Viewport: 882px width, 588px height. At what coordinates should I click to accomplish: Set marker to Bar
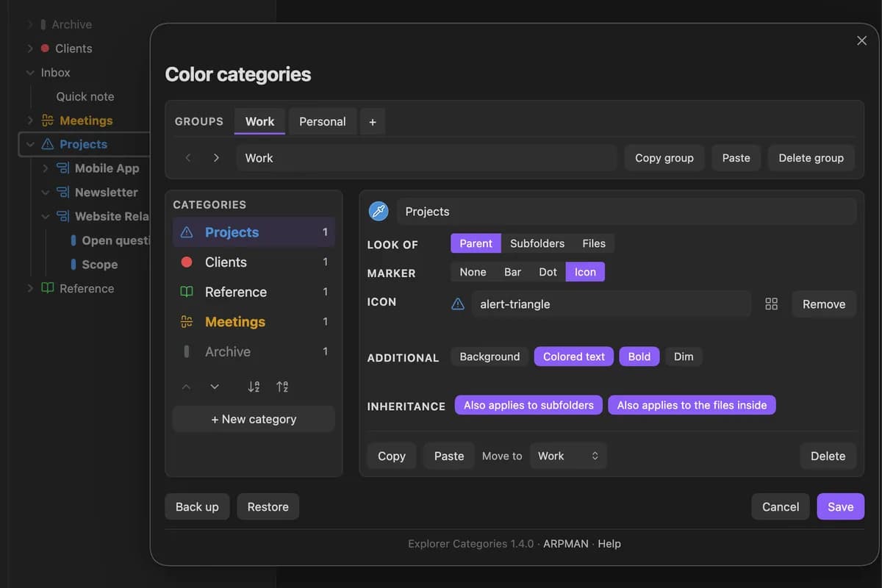pyautogui.click(x=512, y=272)
